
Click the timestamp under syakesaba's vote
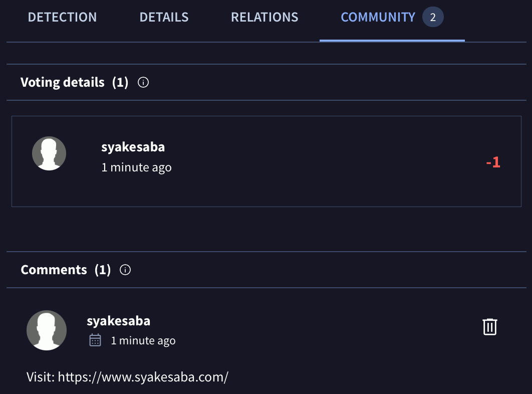coord(136,167)
